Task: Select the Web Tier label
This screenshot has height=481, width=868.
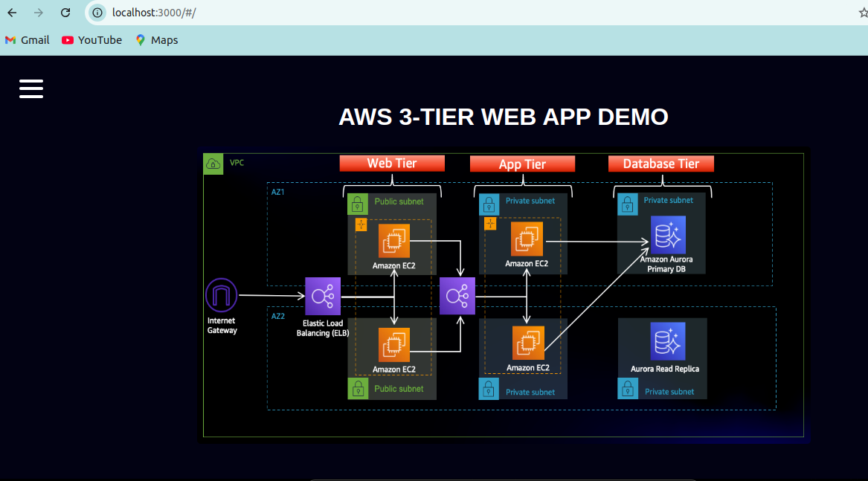Action: pos(392,163)
